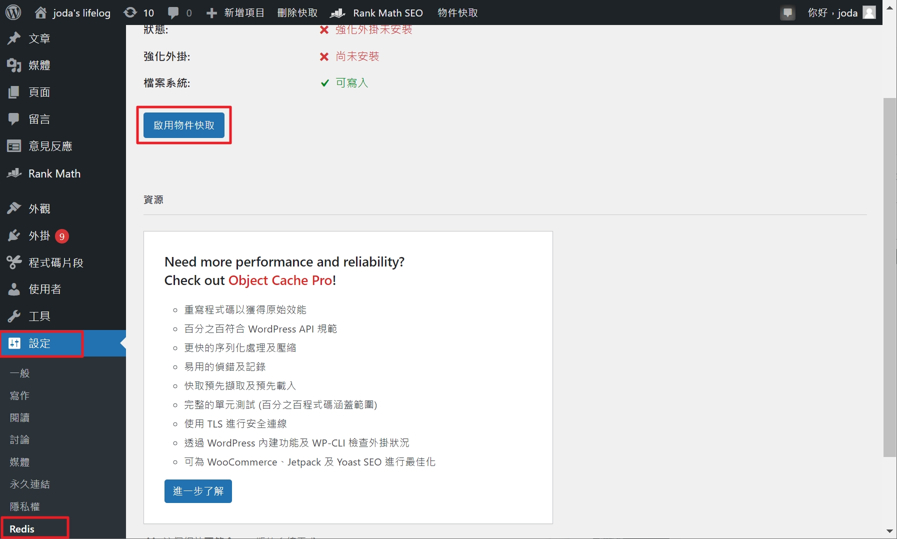This screenshot has width=897, height=539.
Task: Open the 永久連結 settings submenu
Action: click(x=30, y=484)
